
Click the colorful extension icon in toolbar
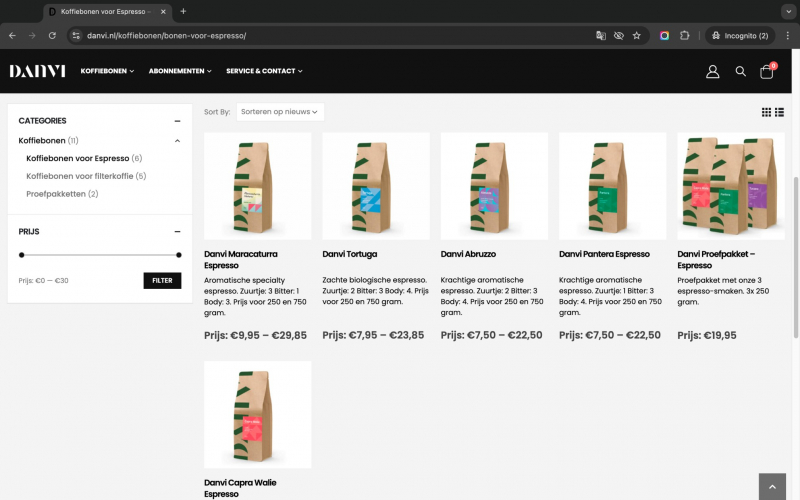[x=664, y=36]
